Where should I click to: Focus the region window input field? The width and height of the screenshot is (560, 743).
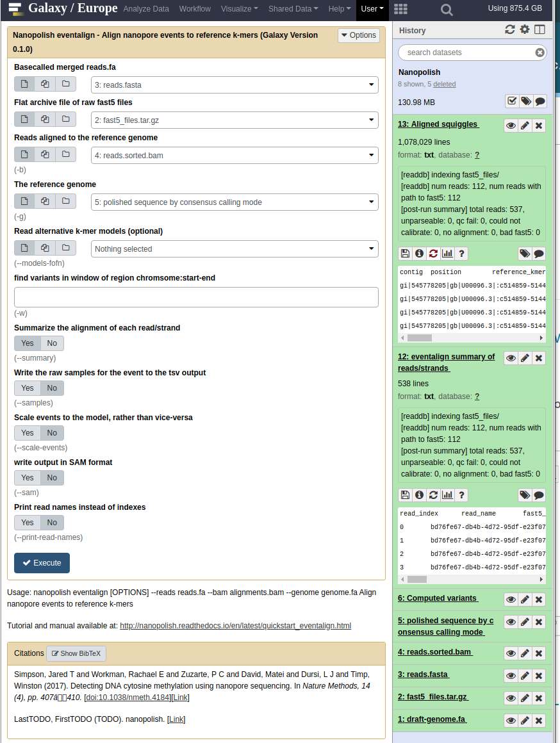196,297
